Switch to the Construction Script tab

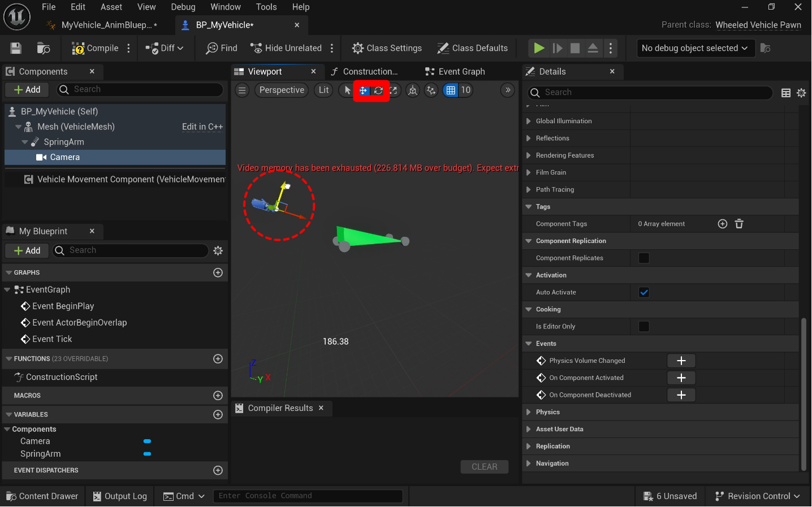pyautogui.click(x=365, y=71)
